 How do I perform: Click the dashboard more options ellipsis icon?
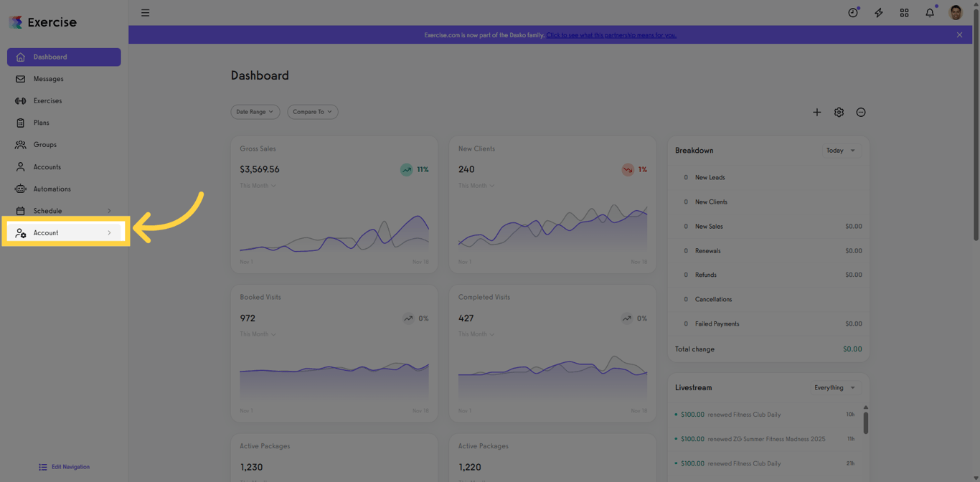click(x=861, y=112)
